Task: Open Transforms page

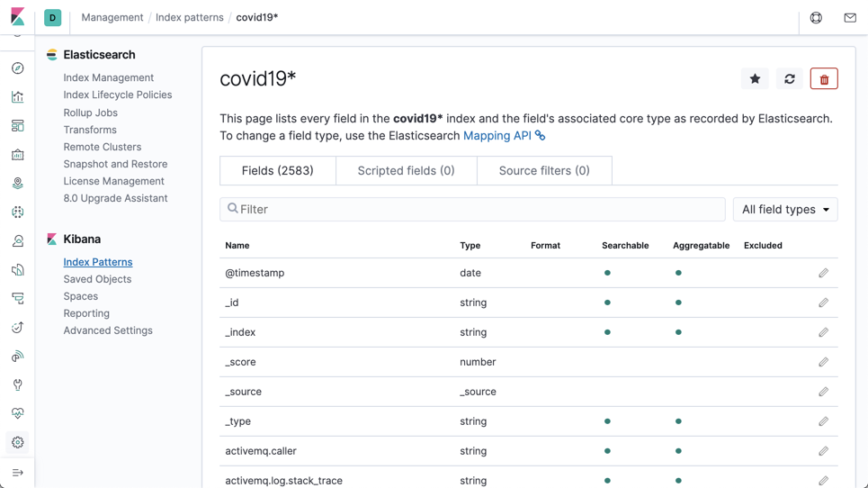Action: [90, 130]
